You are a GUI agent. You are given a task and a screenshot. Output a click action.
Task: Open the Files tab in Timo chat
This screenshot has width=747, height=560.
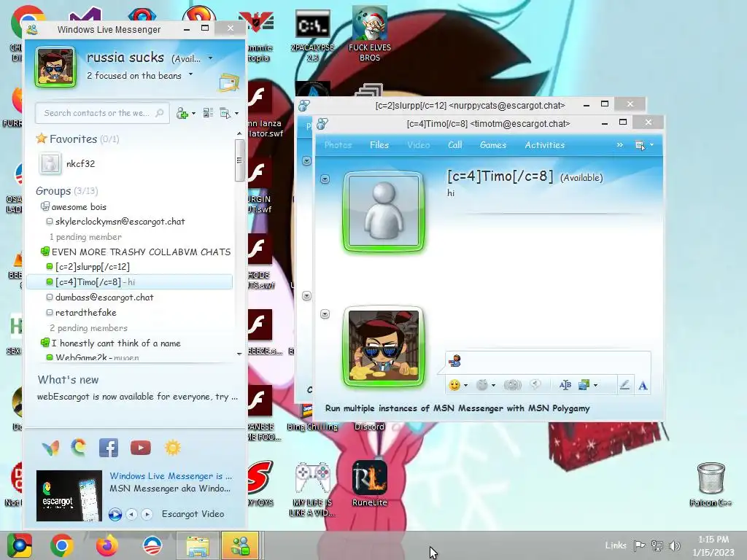coord(379,145)
